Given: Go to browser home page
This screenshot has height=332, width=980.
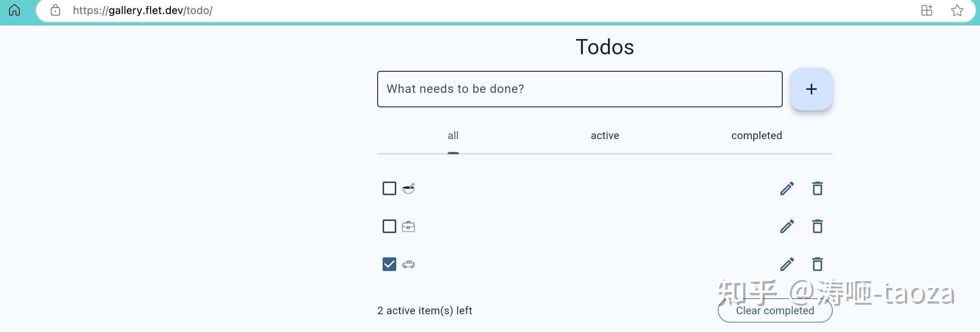Looking at the screenshot, I should pos(14,10).
